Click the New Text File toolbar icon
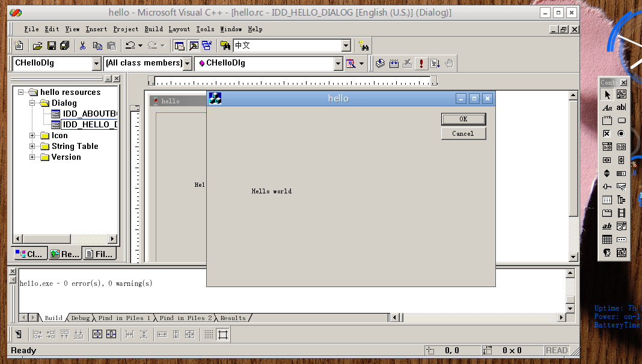The height and width of the screenshot is (364, 642). pos(19,46)
